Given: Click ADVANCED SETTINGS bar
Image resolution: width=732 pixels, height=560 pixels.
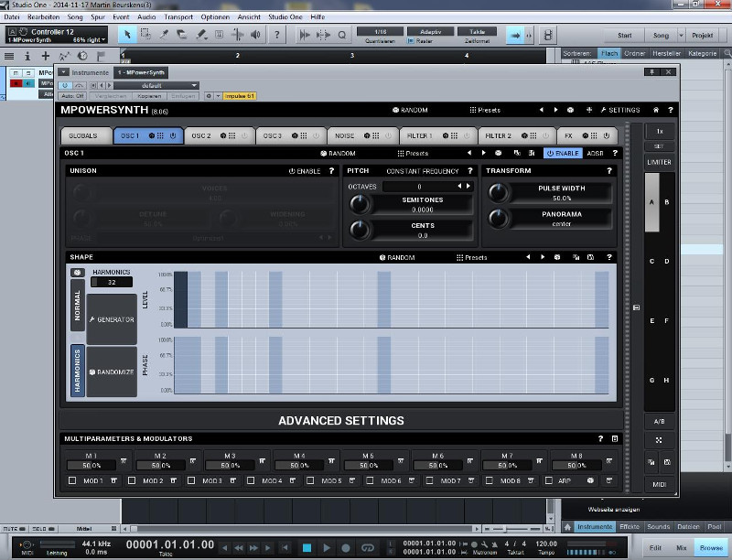Looking at the screenshot, I should pyautogui.click(x=341, y=421).
